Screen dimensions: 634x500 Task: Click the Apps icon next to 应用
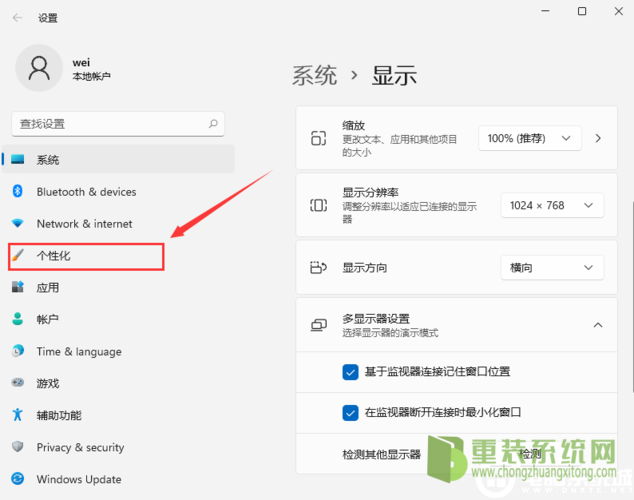[x=18, y=287]
